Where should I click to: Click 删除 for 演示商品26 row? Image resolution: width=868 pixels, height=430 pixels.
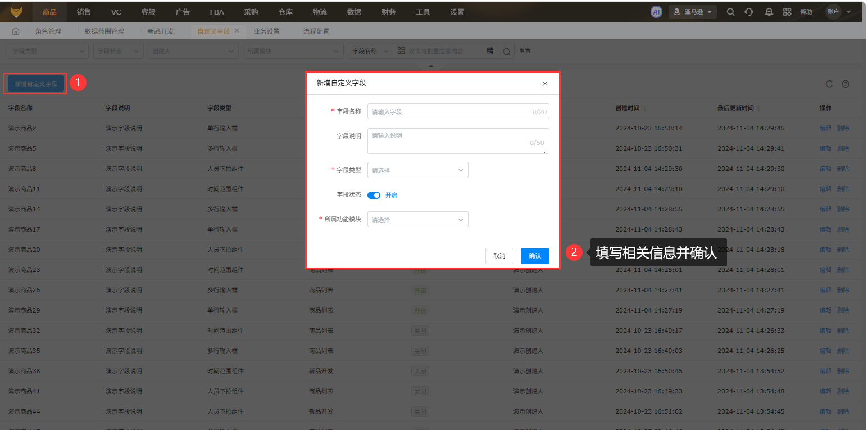843,290
